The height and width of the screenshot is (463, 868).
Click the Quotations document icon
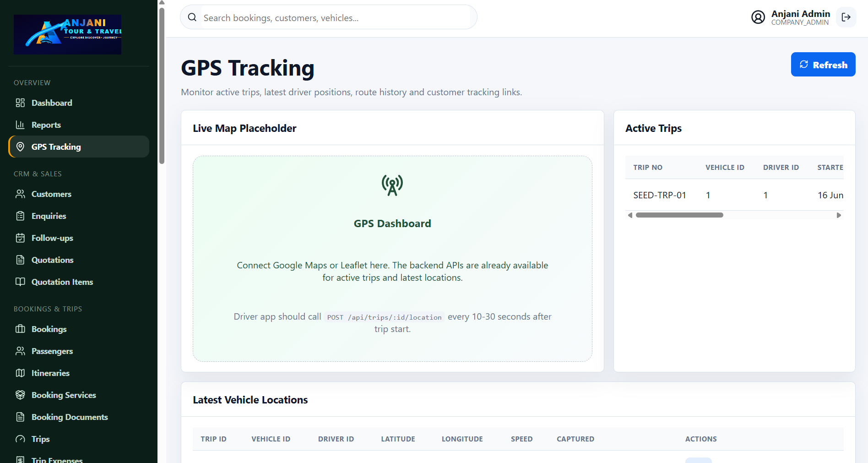(x=20, y=260)
